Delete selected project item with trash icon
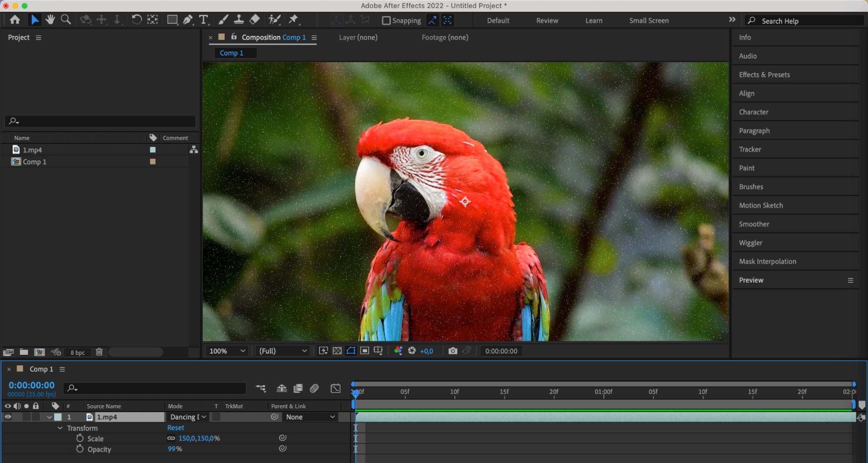 point(99,352)
